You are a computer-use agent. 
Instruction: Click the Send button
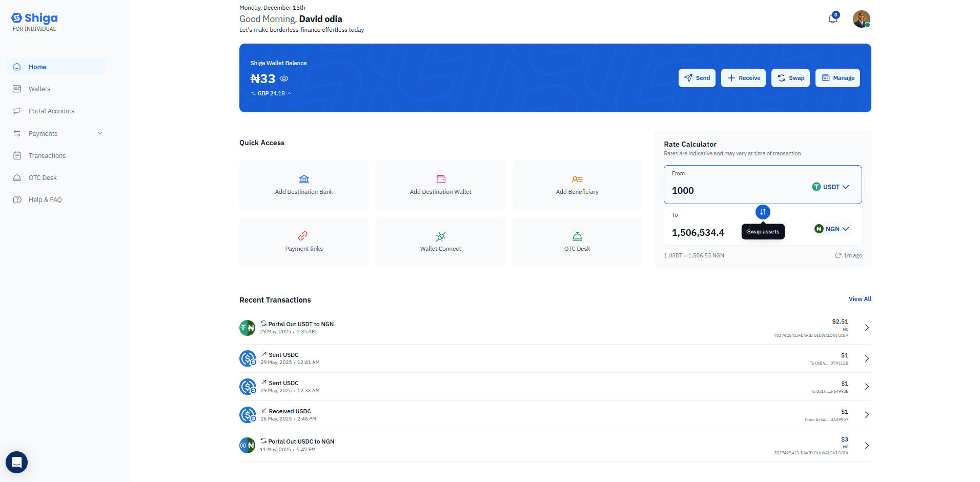(697, 78)
